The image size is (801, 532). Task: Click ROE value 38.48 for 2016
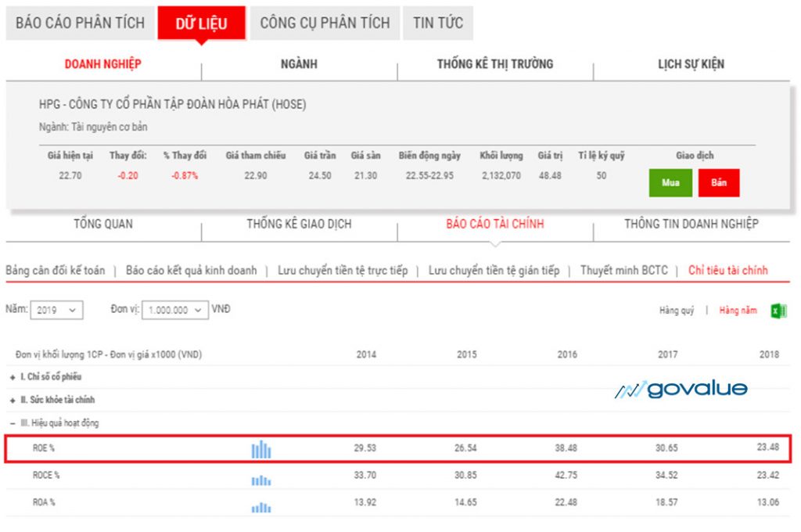(566, 448)
